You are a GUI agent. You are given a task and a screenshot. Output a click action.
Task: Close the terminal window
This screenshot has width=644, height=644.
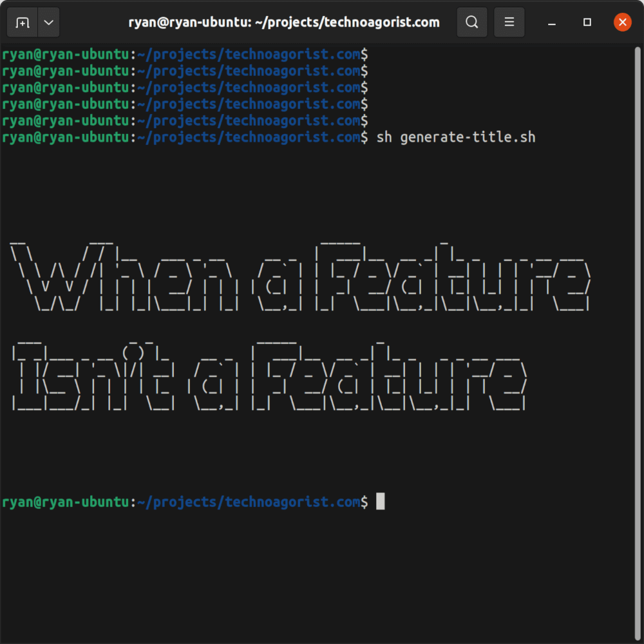[x=621, y=23]
